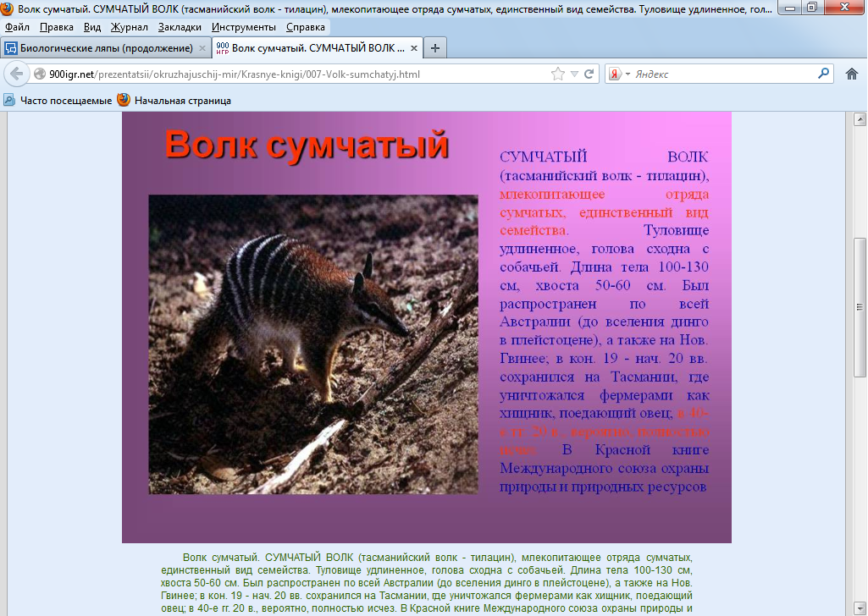Click 'Начальная страница' bookmark

pyautogui.click(x=181, y=101)
